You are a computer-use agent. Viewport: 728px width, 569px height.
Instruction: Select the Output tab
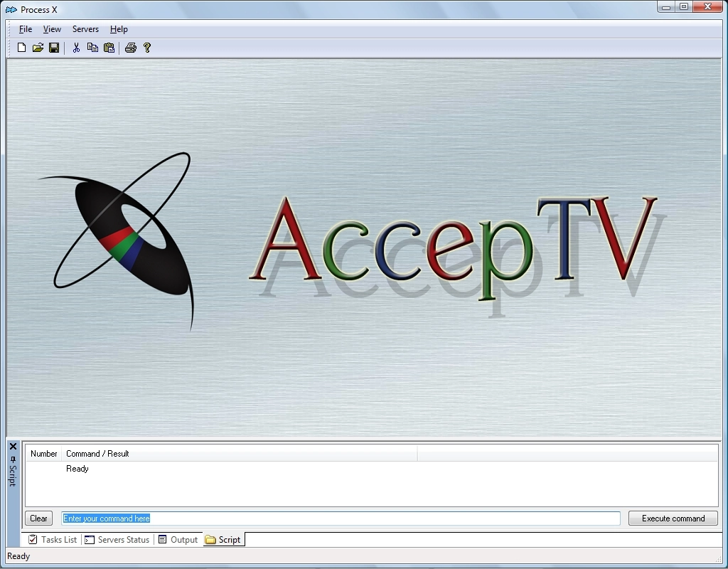[178, 540]
